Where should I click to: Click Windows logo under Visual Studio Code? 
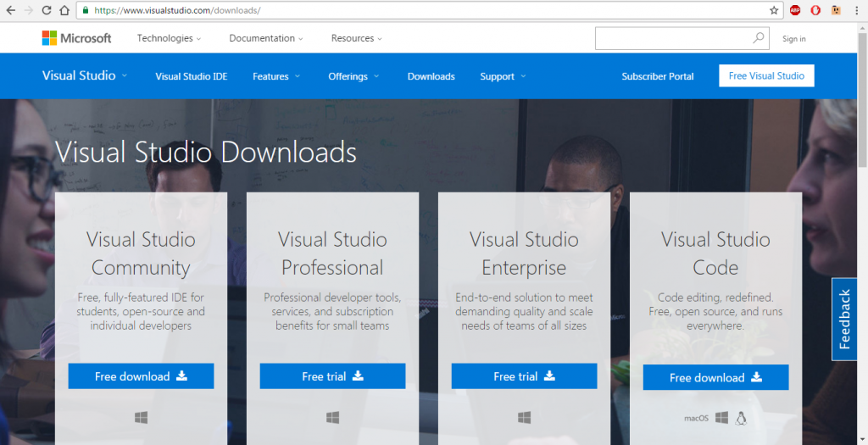(721, 418)
